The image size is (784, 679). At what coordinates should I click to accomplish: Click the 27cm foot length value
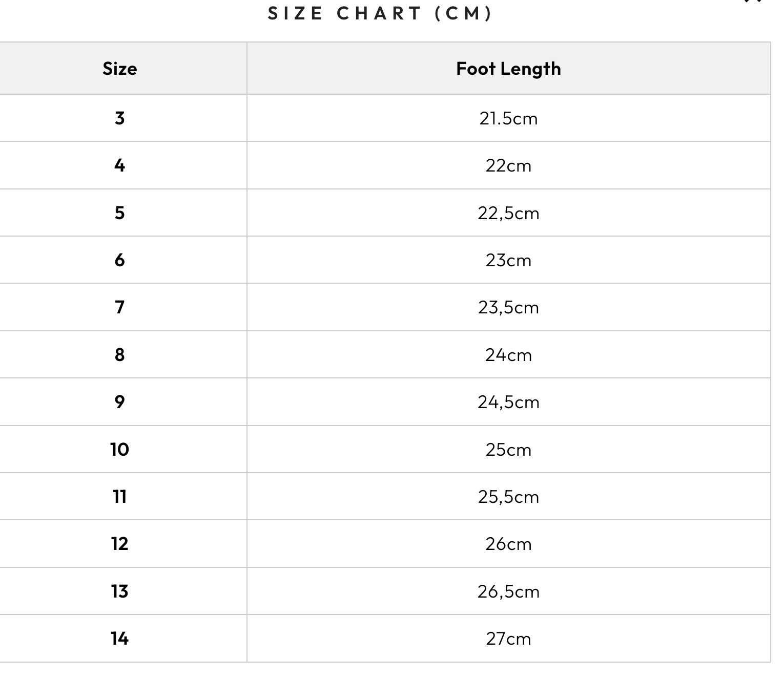tap(508, 639)
